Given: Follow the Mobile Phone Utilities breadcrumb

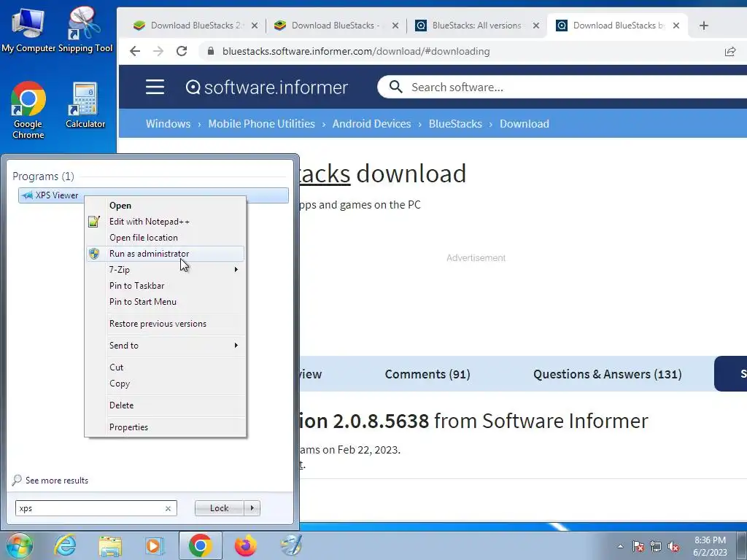Looking at the screenshot, I should (262, 124).
